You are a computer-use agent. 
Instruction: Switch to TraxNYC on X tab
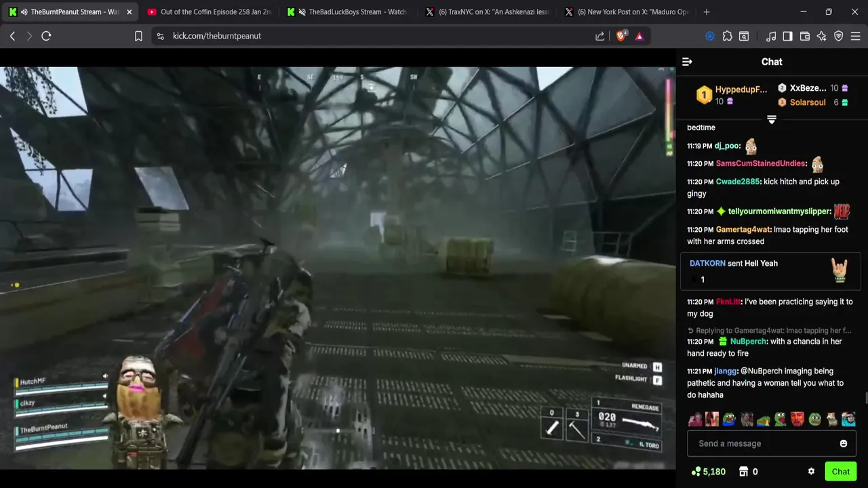click(x=486, y=12)
